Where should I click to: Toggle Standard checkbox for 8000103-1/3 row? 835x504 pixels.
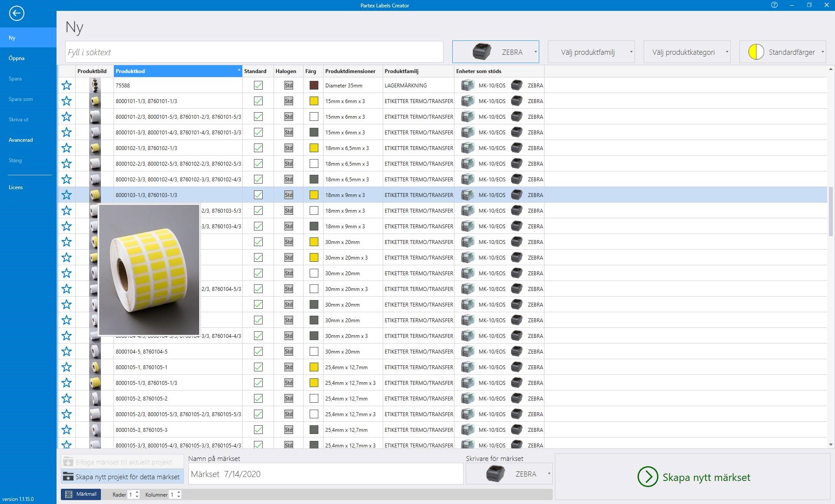[x=258, y=195]
